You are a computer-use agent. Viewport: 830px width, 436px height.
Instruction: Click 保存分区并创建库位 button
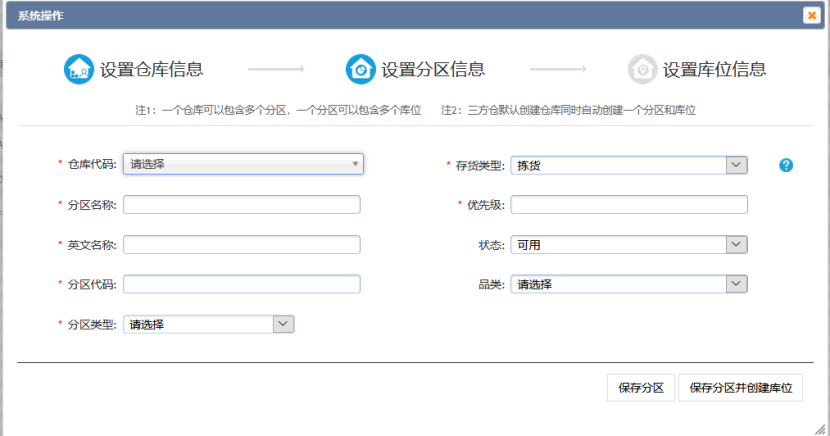pos(740,388)
